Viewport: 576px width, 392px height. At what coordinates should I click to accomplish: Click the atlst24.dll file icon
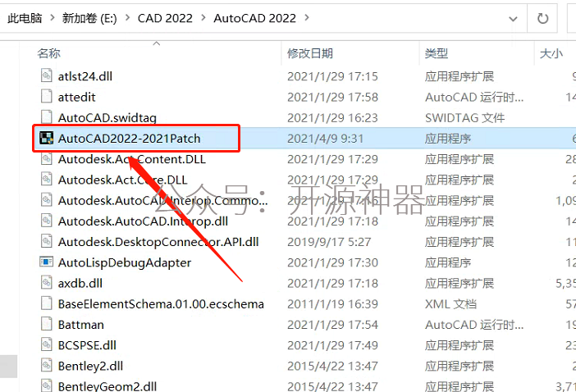click(46, 75)
